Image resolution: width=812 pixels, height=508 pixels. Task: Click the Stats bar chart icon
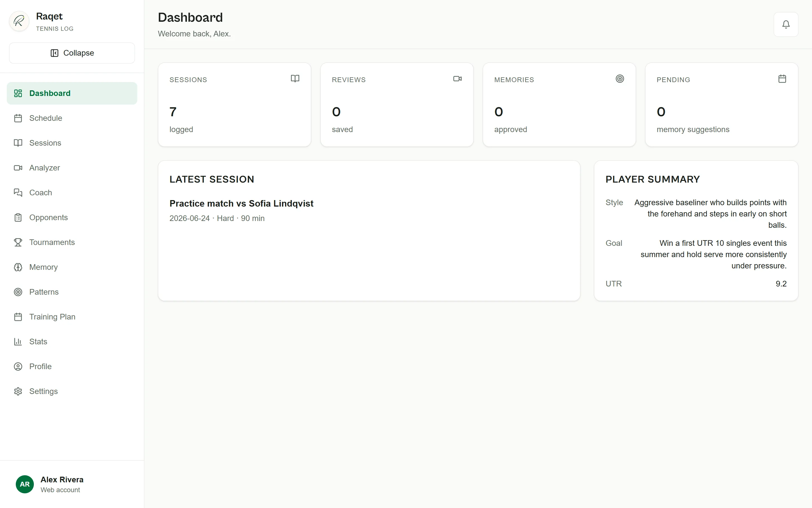point(18,342)
